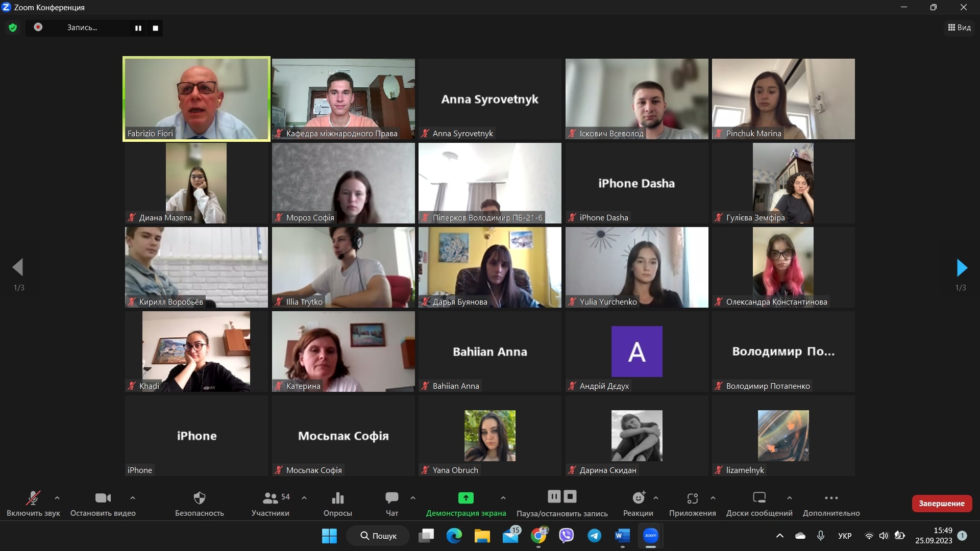980x551 pixels.
Task: Click the Пошук taskbar search box
Action: 378,536
